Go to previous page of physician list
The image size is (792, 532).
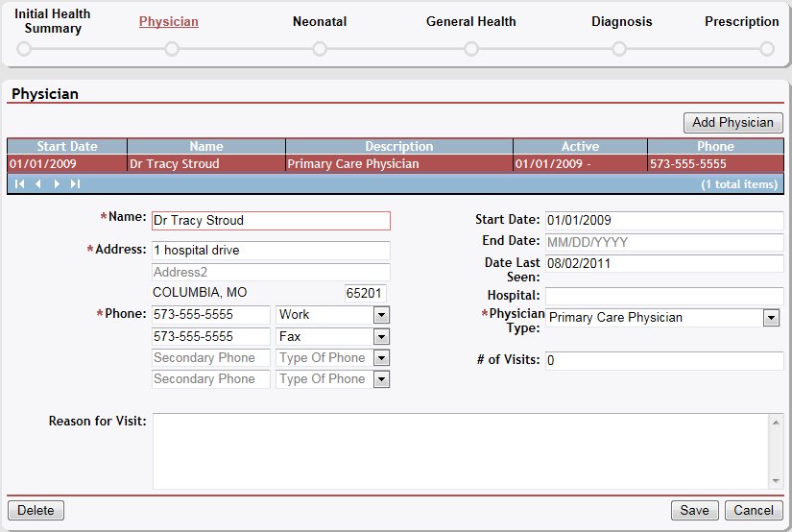pos(38,183)
